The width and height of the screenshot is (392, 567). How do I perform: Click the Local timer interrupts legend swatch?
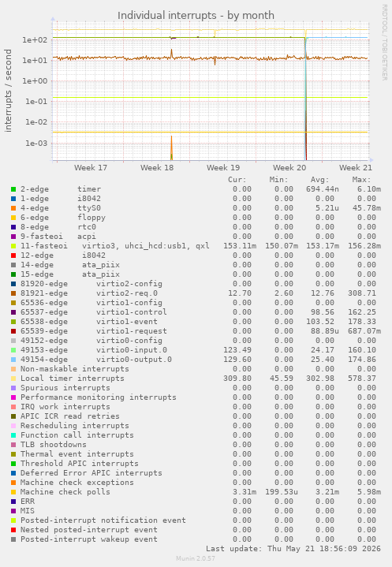[x=13, y=379]
